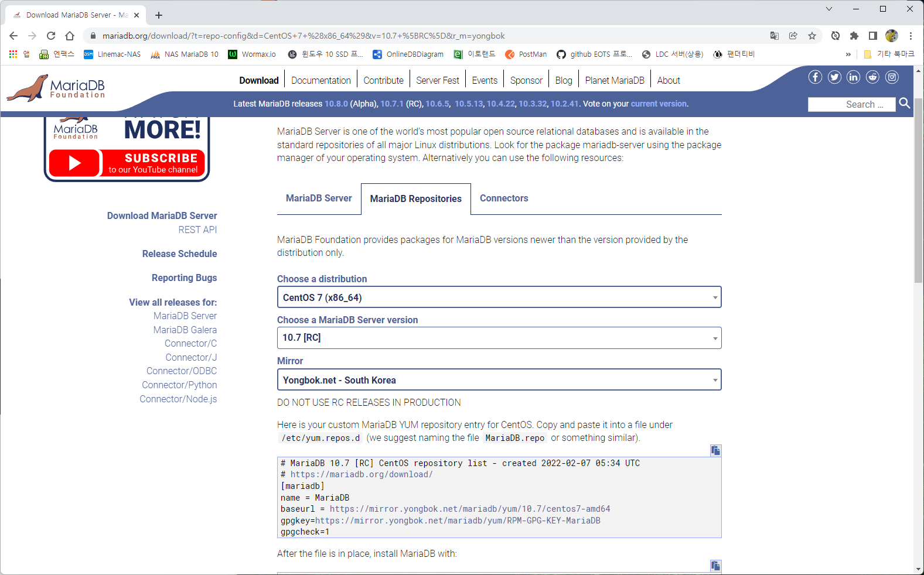View all MariaDB Galera releases
The width and height of the screenshot is (924, 575).
coord(185,330)
